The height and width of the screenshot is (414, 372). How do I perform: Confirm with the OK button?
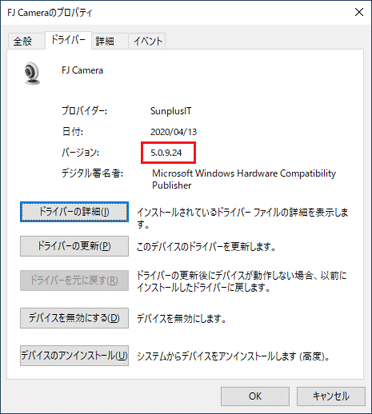[255, 396]
